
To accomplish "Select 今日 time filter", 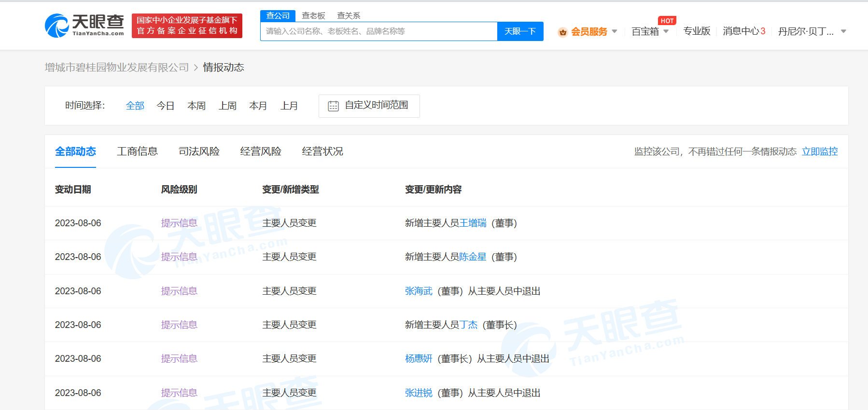I will (x=166, y=106).
